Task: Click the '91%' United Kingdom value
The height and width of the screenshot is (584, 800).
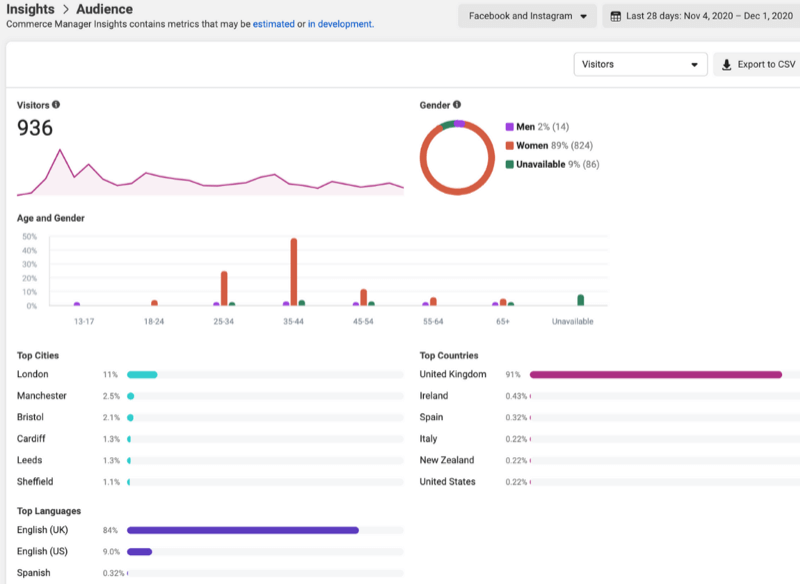Action: point(513,375)
